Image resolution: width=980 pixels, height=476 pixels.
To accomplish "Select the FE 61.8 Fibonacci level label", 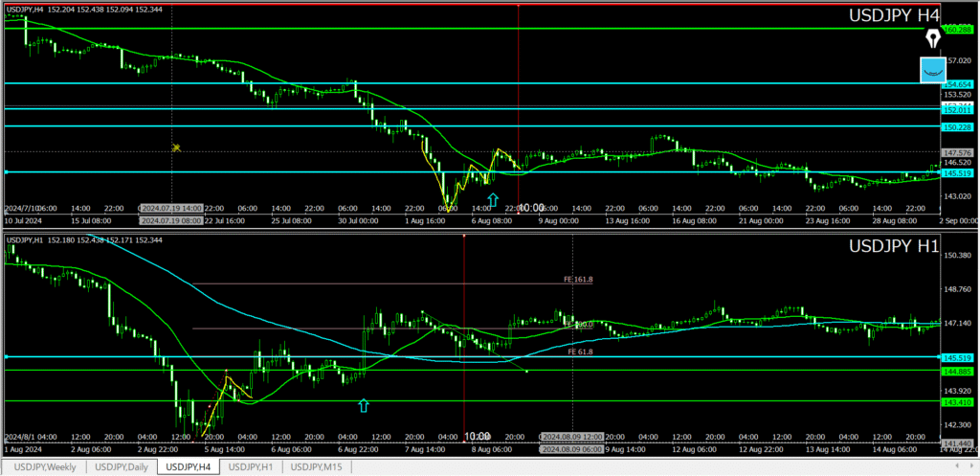I will pos(579,352).
